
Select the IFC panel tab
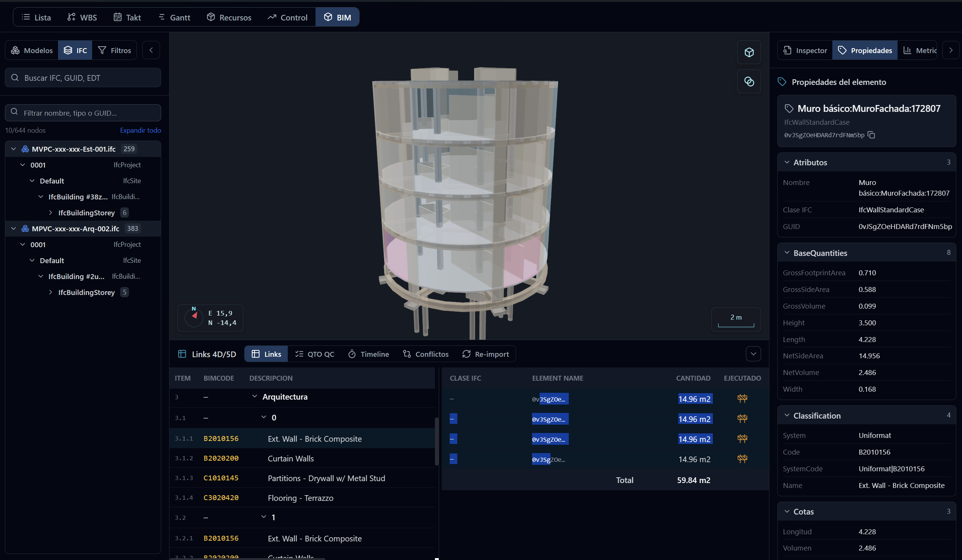[75, 50]
